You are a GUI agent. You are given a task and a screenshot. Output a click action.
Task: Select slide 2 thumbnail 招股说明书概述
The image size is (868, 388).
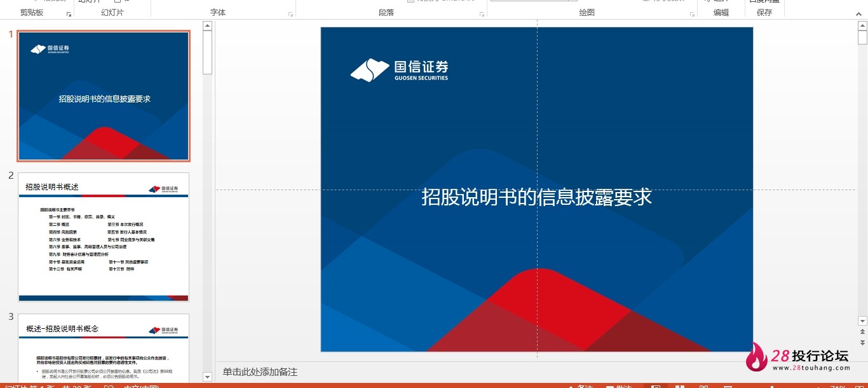click(104, 237)
